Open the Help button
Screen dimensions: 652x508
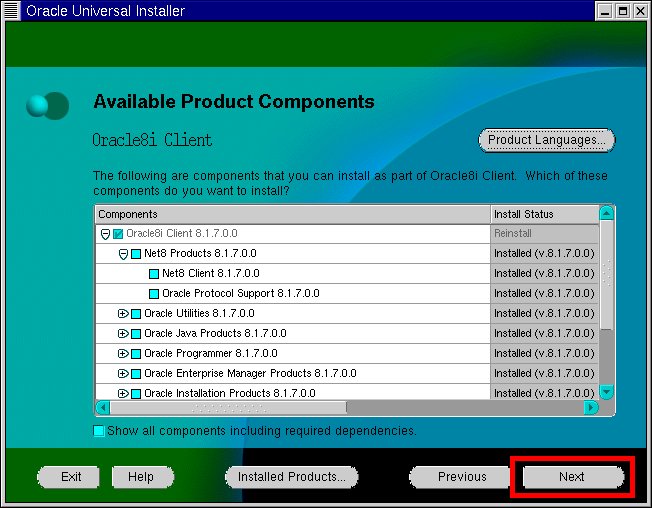pos(143,476)
